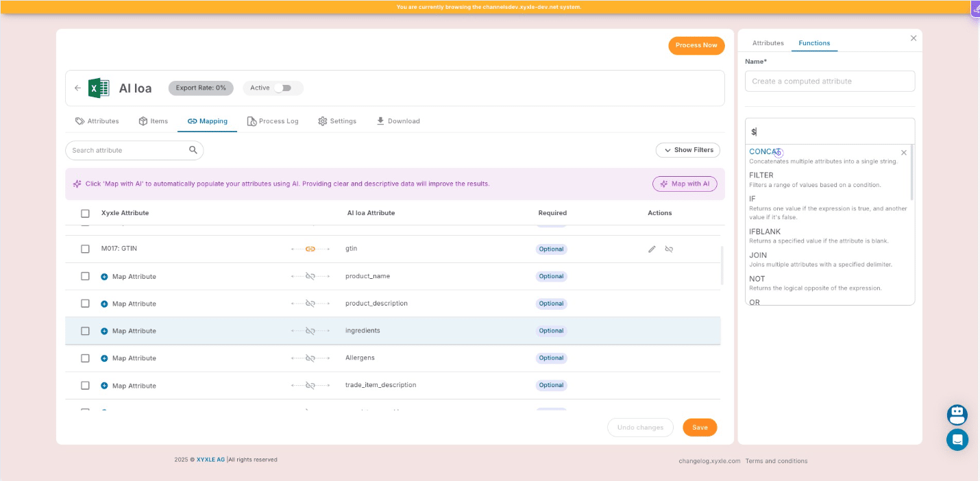Expand Show Filters dropdown

687,150
